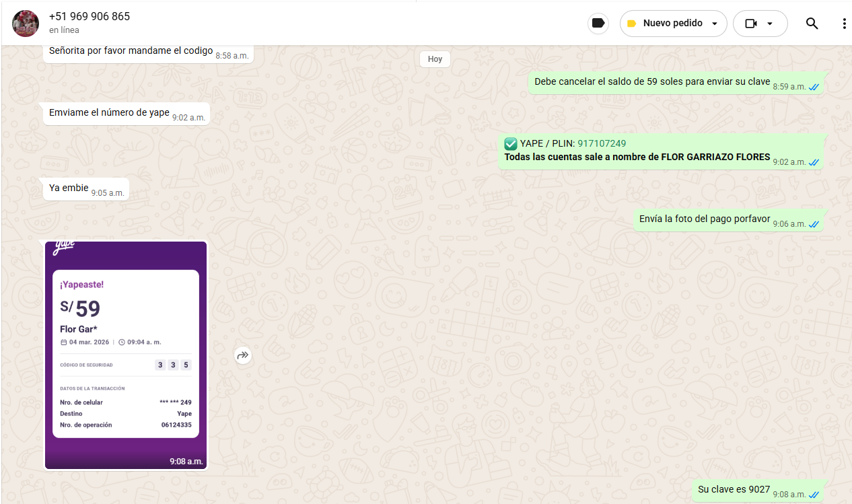The height and width of the screenshot is (504, 852).
Task: Open the contact's profile picture
Action: click(26, 24)
